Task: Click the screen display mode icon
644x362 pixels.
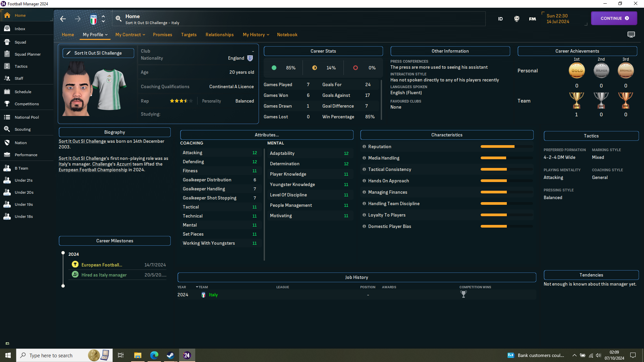Action: pyautogui.click(x=631, y=35)
